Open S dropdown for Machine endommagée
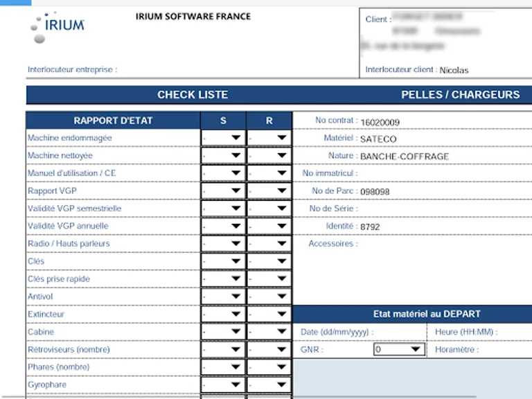Viewport: 532px width, 399px height. click(x=223, y=138)
